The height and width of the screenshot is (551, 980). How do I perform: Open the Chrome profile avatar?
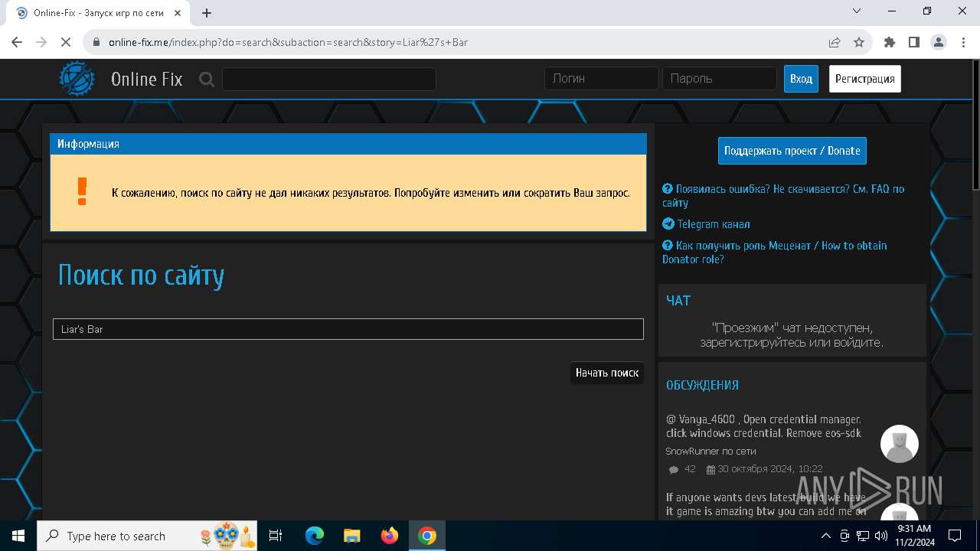(x=939, y=42)
